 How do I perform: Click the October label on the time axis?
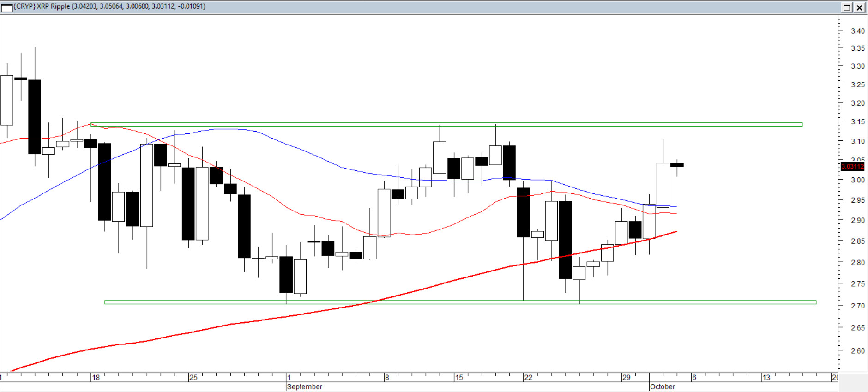pyautogui.click(x=663, y=386)
